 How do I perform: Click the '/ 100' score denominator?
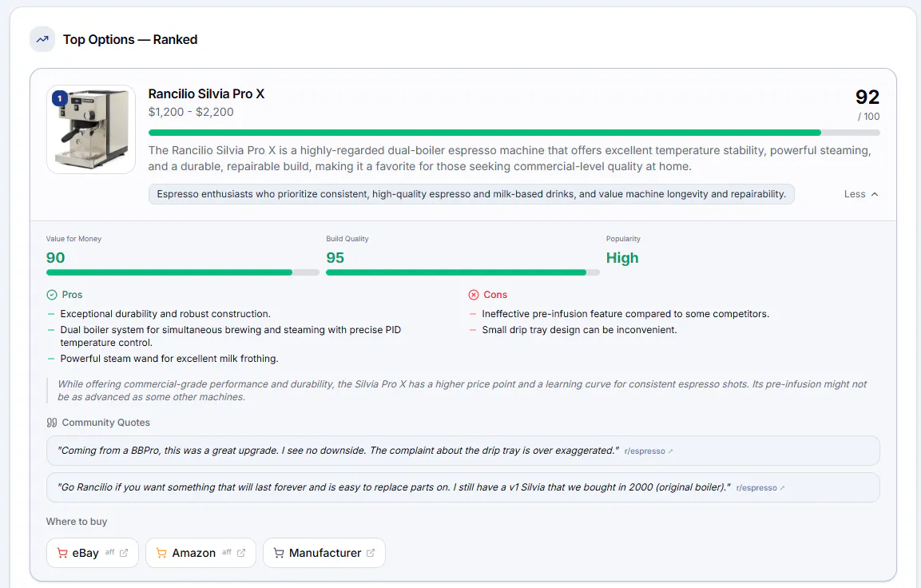click(869, 117)
